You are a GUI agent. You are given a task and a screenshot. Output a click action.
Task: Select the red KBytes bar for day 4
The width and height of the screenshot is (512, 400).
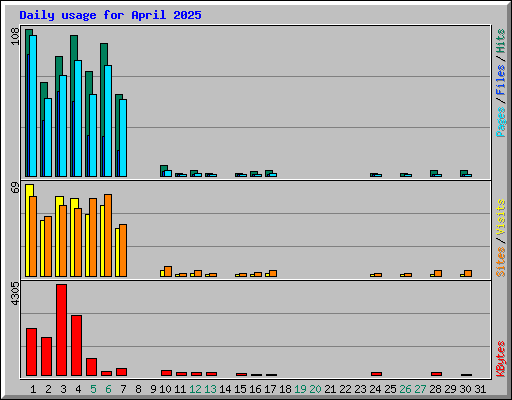pyautogui.click(x=76, y=346)
